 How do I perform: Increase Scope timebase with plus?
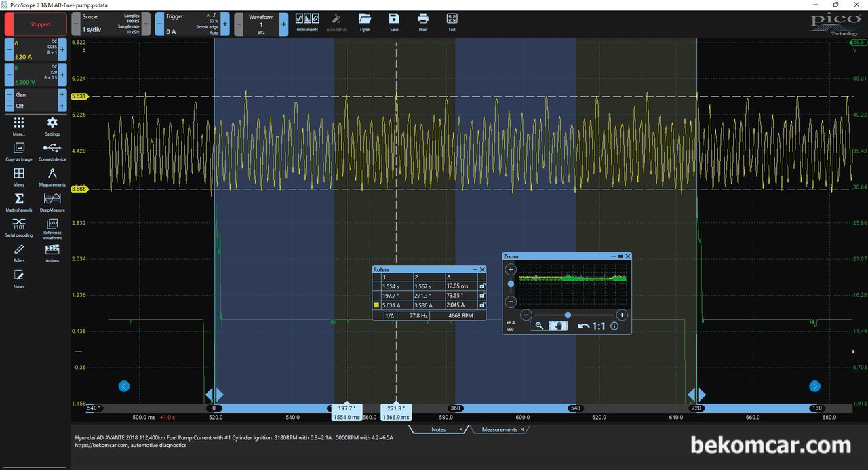pos(146,24)
